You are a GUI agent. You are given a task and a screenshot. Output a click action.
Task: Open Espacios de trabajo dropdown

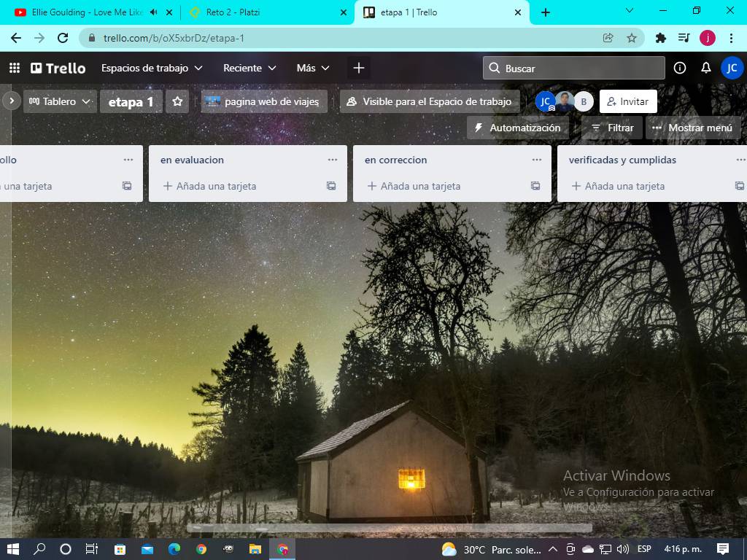(152, 68)
